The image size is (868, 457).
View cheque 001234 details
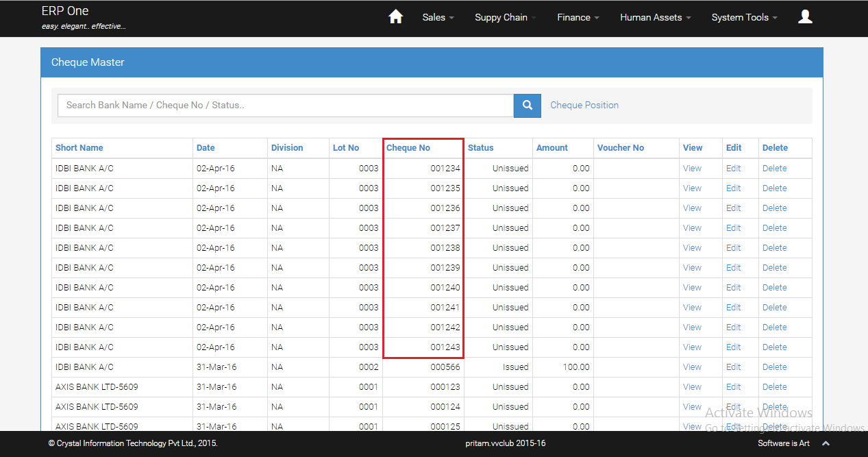pos(692,169)
